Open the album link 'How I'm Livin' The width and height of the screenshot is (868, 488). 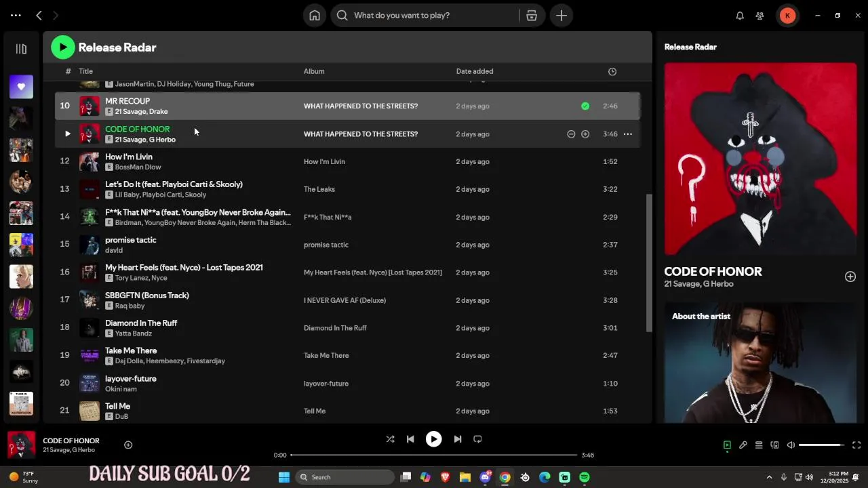click(x=324, y=161)
